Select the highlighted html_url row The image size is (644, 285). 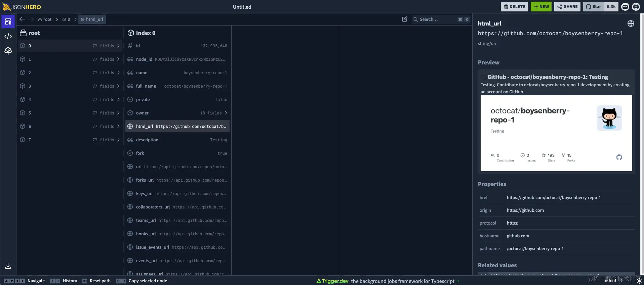pos(177,126)
